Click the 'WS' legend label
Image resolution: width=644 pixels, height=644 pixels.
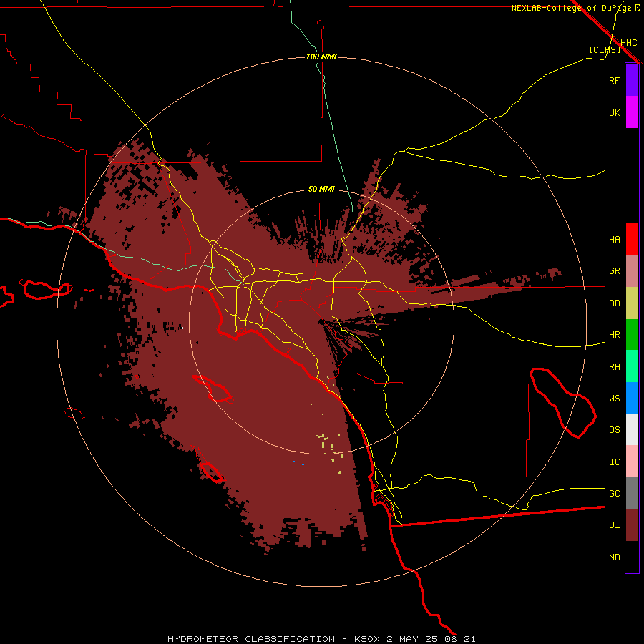point(614,399)
